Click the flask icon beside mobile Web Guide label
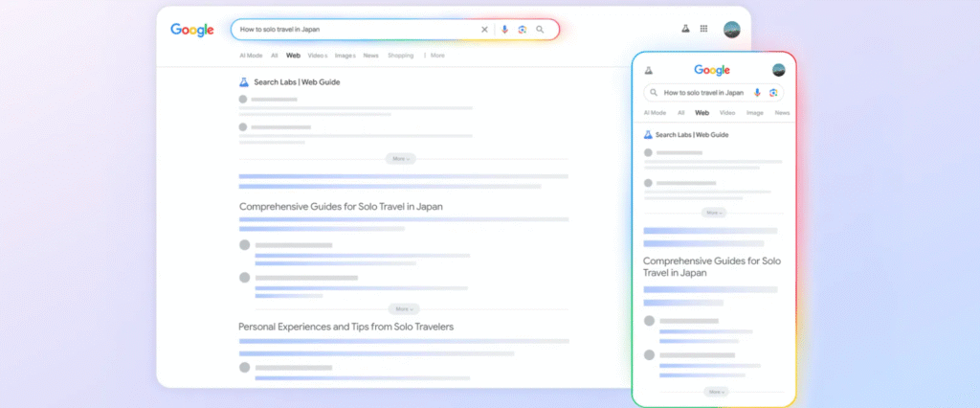980x408 pixels. [648, 134]
